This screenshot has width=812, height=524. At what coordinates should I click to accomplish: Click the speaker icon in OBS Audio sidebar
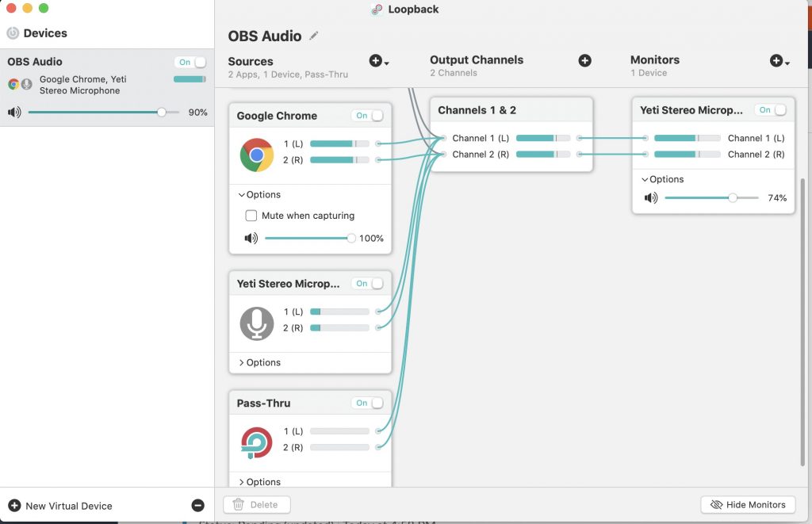tap(14, 112)
